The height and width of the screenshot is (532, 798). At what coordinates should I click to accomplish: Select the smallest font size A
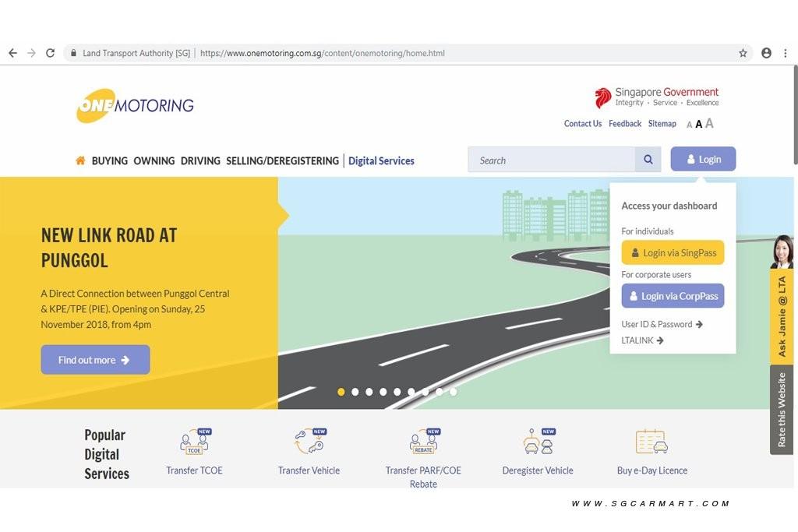click(x=689, y=125)
